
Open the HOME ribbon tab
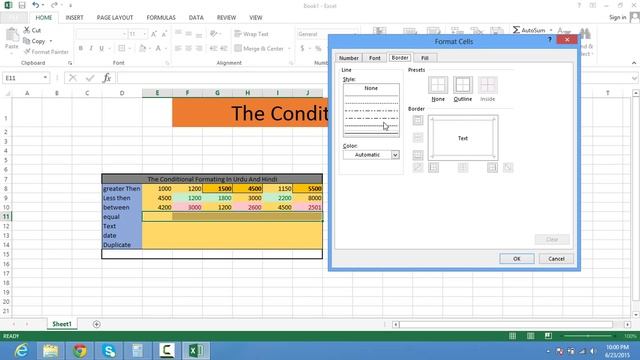tap(44, 18)
